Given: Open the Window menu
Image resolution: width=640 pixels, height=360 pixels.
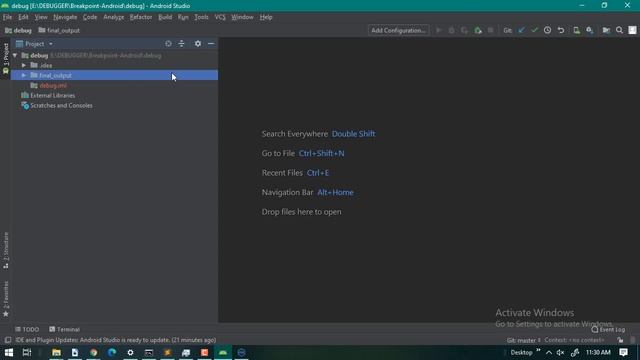Looking at the screenshot, I should click(242, 17).
